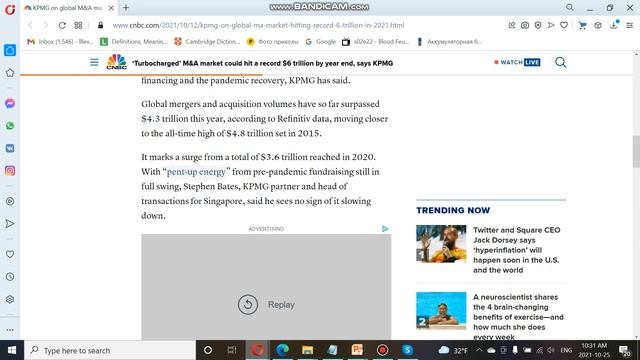Click the "Type here to search" taskbar box
Viewport: 640px width, 360px height.
point(110,350)
